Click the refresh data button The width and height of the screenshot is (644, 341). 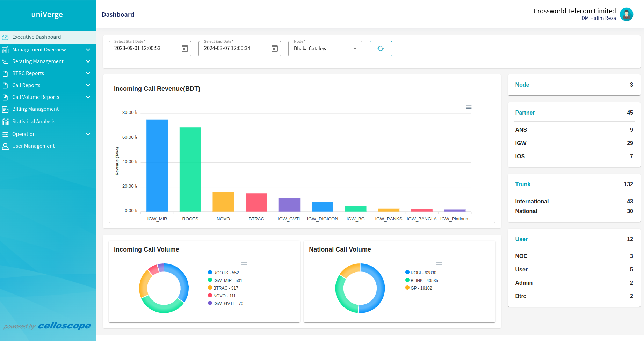tap(381, 49)
